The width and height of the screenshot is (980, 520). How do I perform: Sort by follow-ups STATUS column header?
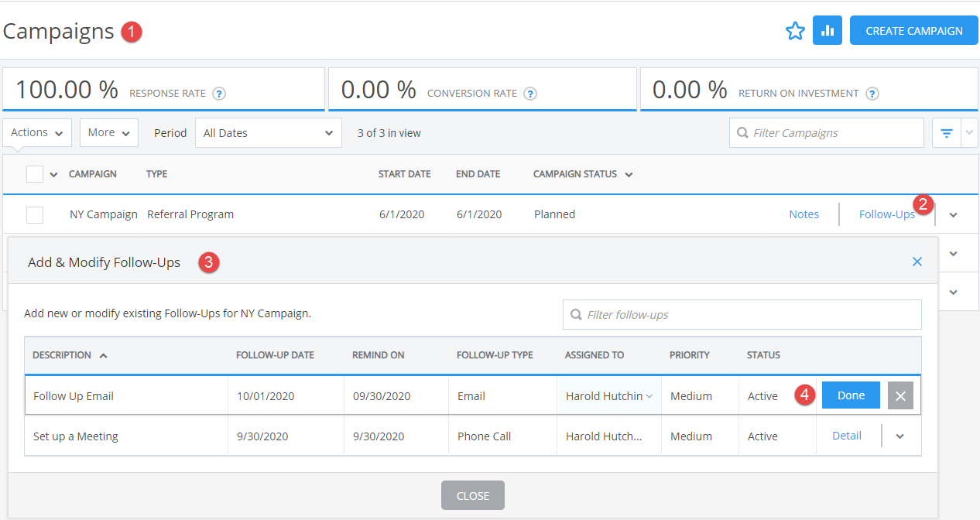[x=763, y=355]
